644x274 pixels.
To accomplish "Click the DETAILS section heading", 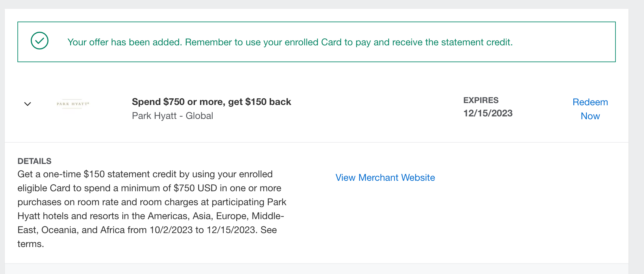I will click(34, 161).
